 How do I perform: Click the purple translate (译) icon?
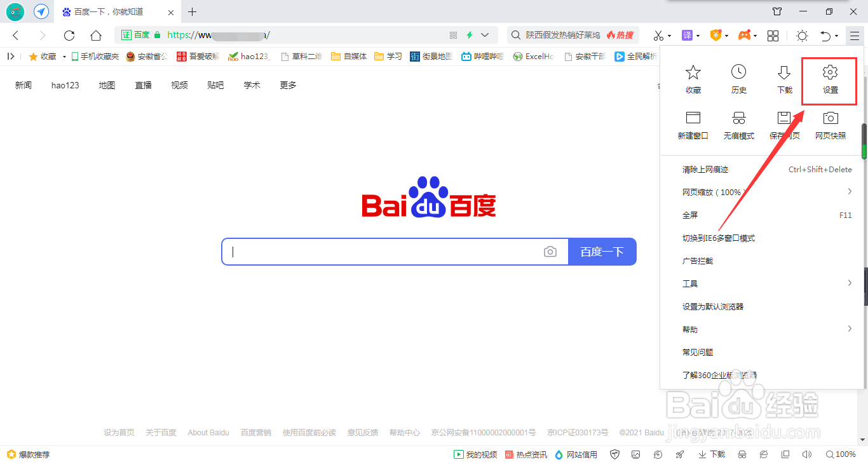tap(686, 36)
